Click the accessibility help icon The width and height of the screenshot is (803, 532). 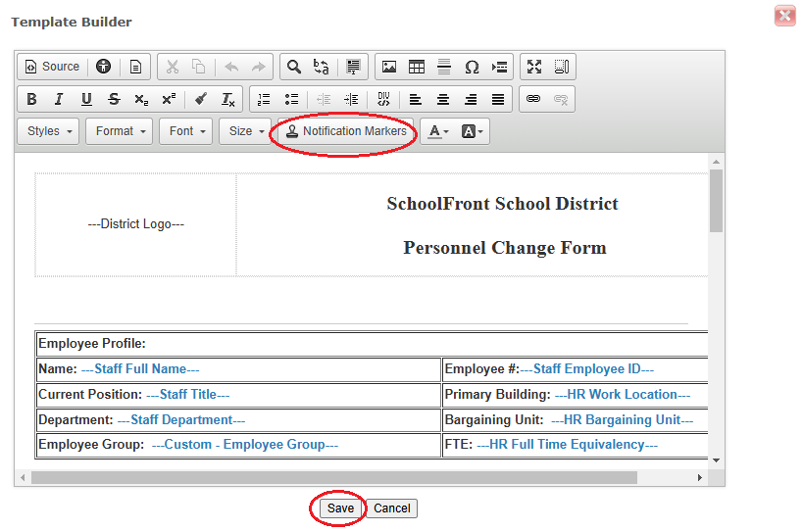103,67
